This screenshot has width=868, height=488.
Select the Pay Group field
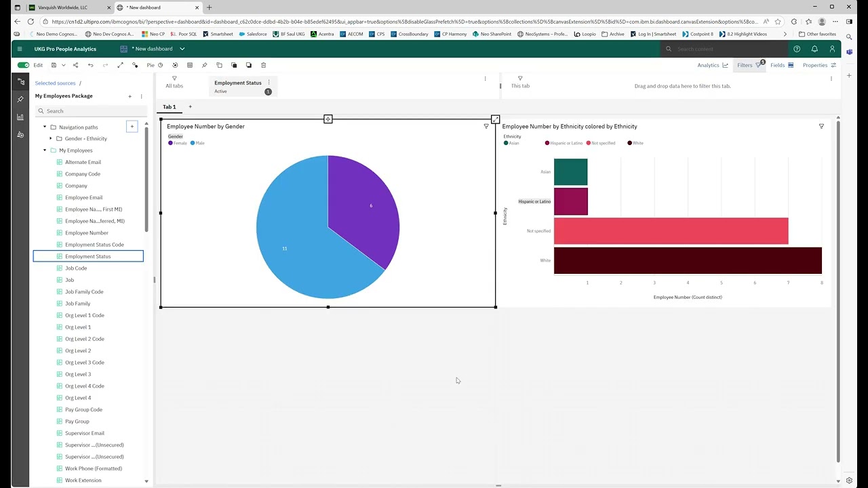pos(77,422)
